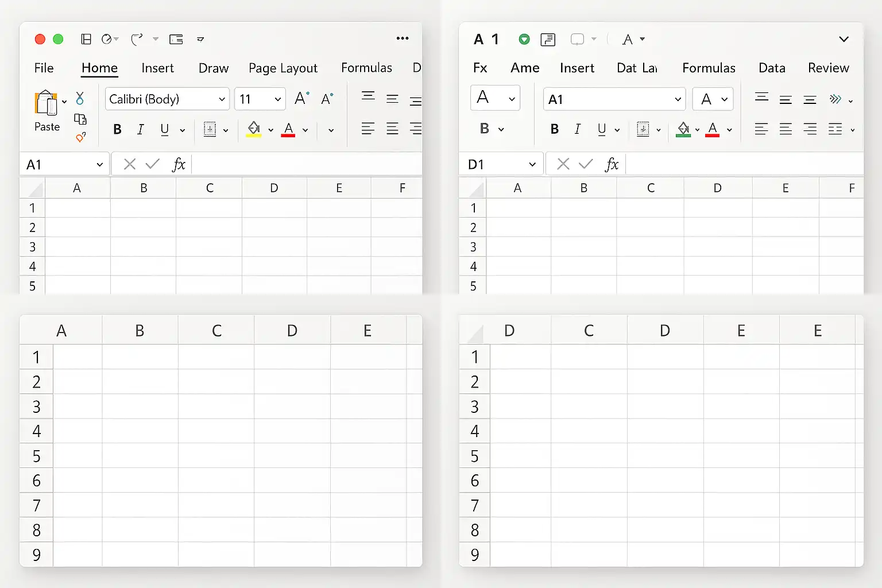Click the fx icon beside the D1 name box
The image size is (882, 588).
click(x=612, y=165)
